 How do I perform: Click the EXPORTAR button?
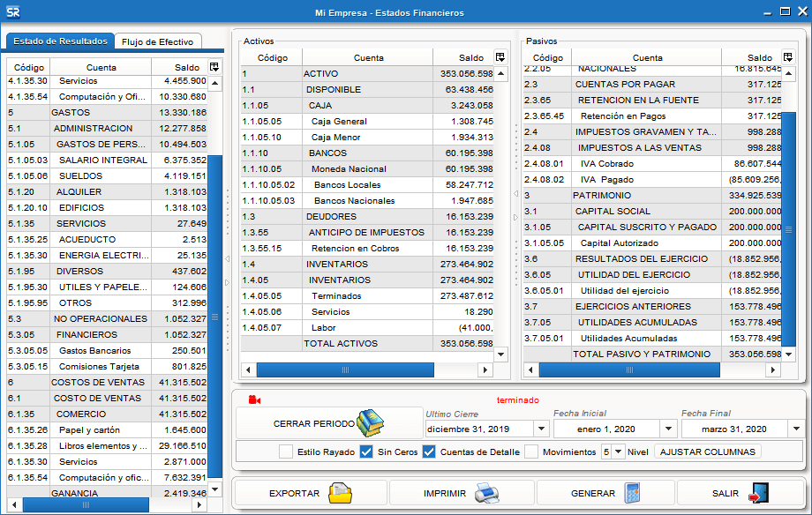(x=311, y=493)
